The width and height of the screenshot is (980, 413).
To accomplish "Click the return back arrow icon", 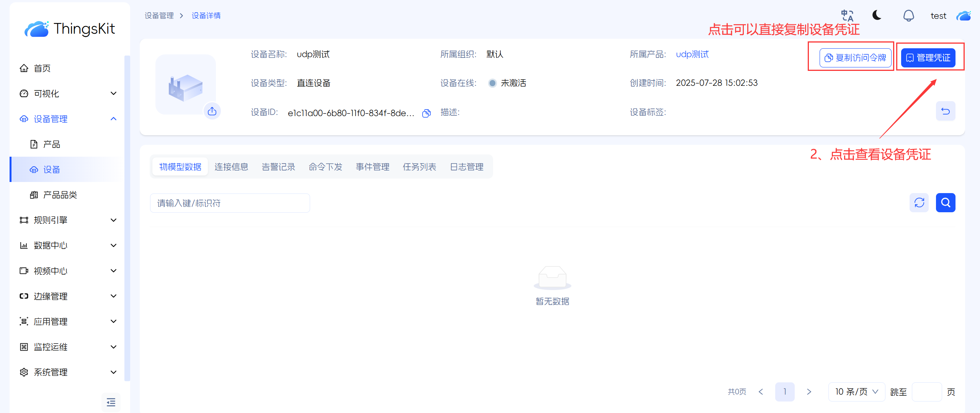I will [x=945, y=111].
